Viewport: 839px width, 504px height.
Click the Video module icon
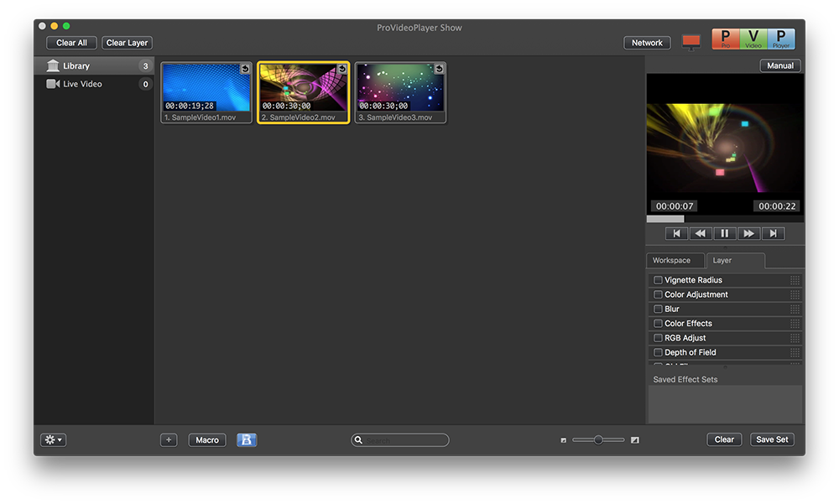[752, 39]
